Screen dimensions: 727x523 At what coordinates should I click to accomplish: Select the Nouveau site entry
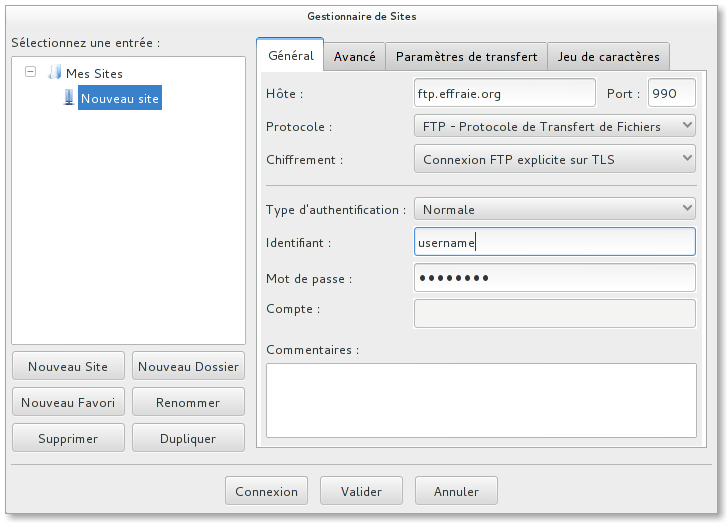click(x=119, y=99)
